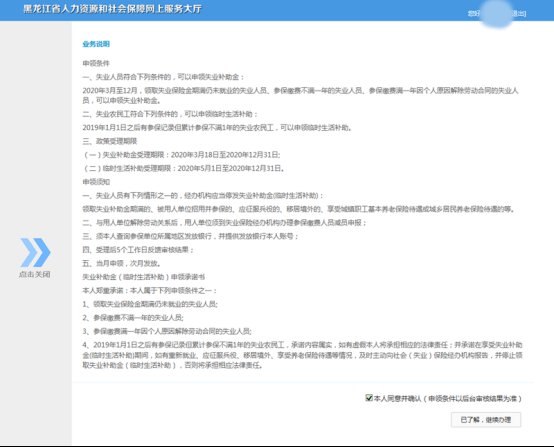Click the 三、政策受理期限 line
The width and height of the screenshot is (554, 447).
[110, 141]
